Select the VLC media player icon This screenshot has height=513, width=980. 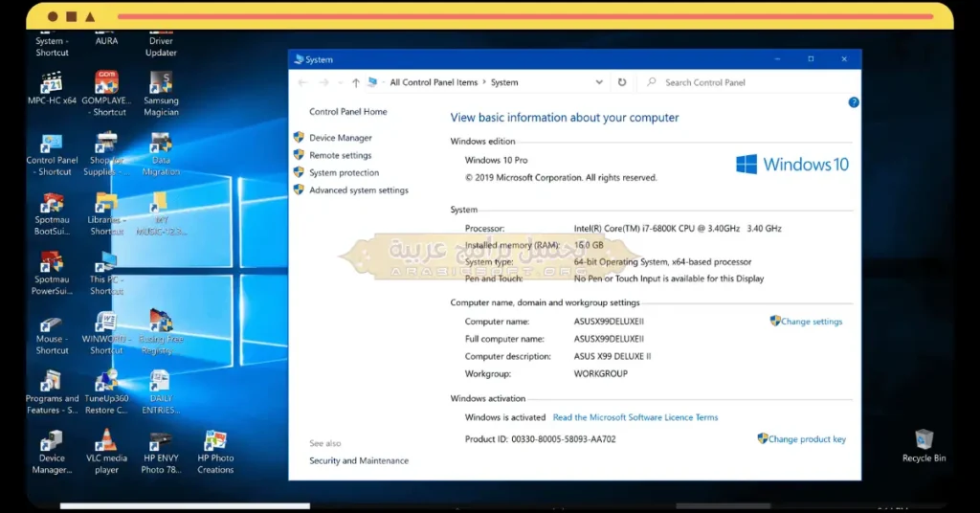[x=106, y=453]
